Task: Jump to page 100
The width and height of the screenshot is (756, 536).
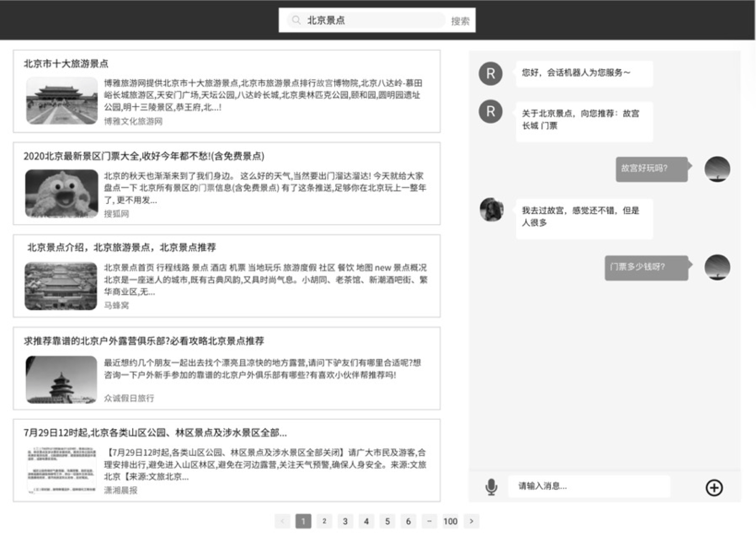Action: point(450,521)
